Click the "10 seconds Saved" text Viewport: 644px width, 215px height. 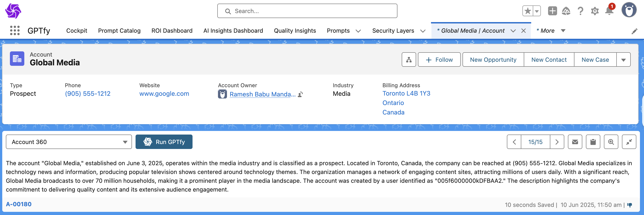click(x=529, y=205)
